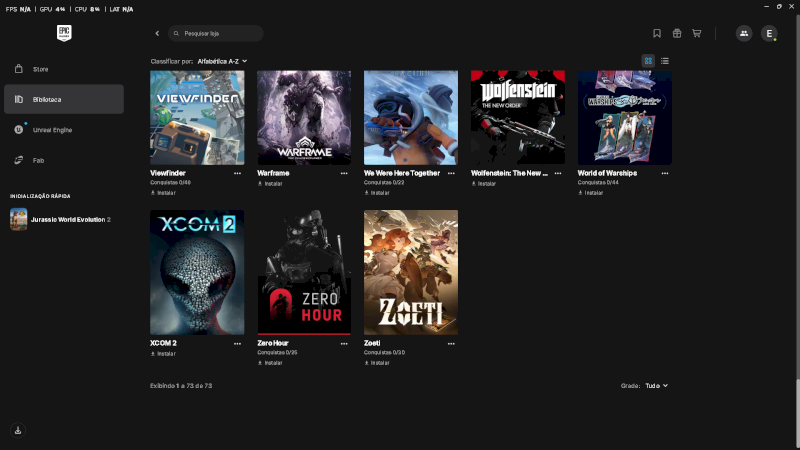This screenshot has height=450, width=800.
Task: Click World of Warships' Conquistas 0/44 text
Action: tap(598, 183)
